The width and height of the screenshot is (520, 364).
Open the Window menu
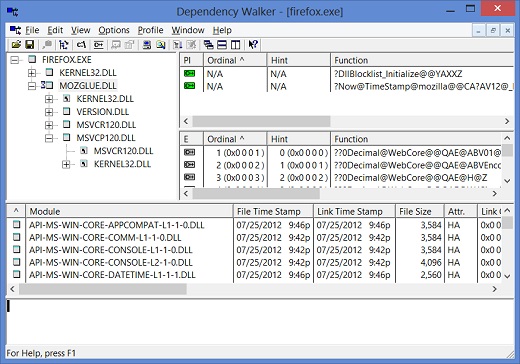pyautogui.click(x=188, y=30)
